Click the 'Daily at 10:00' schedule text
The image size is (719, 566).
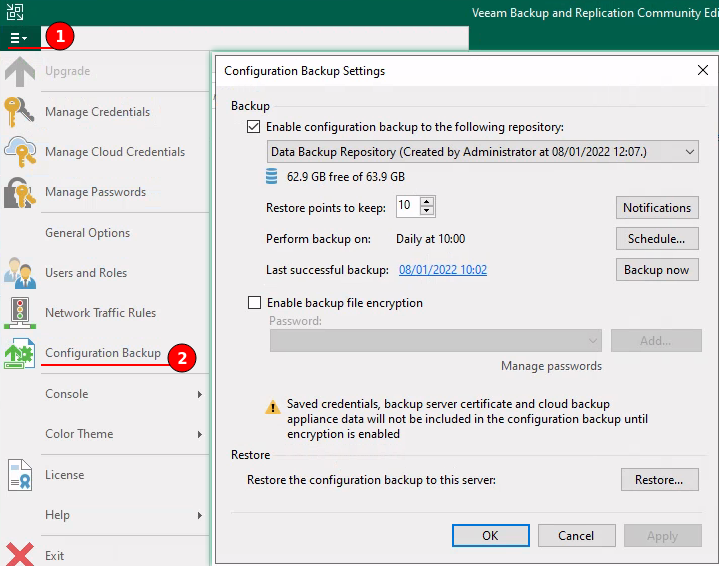tap(431, 239)
